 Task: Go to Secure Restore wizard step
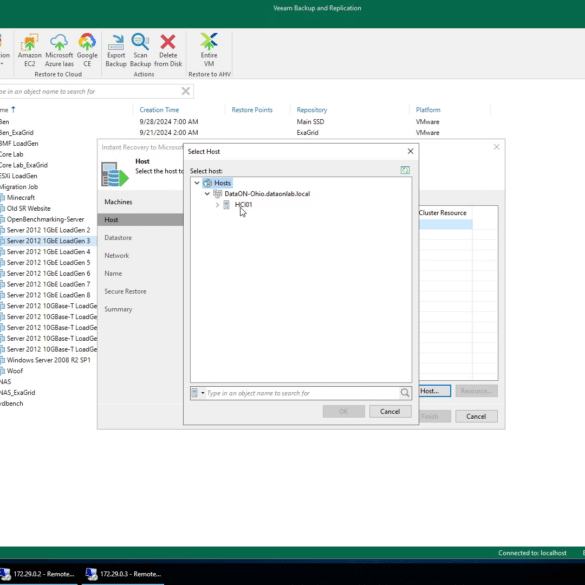(125, 291)
